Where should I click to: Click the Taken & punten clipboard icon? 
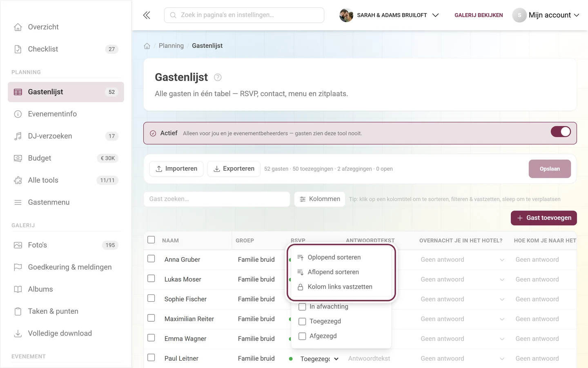point(18,312)
